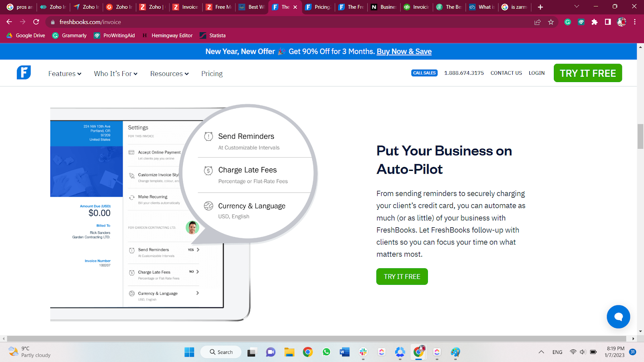Switch to the 'Pricing' browser tab

tap(318, 7)
